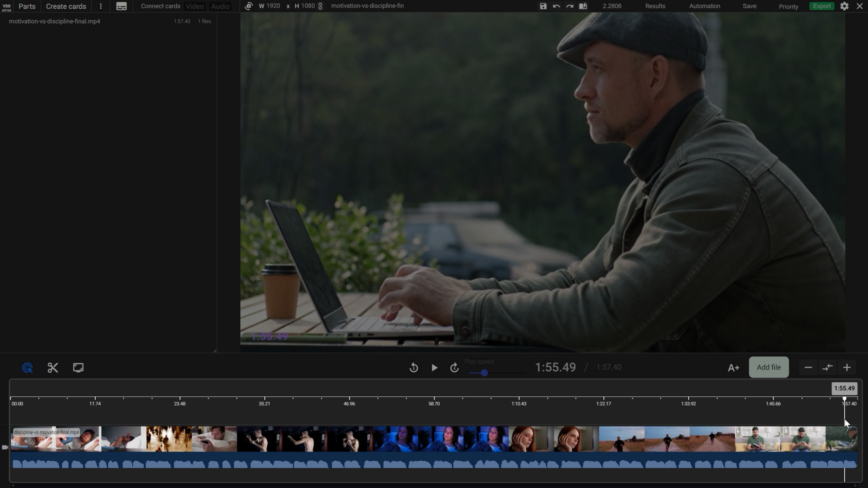Click the green Export button

pyautogui.click(x=821, y=6)
